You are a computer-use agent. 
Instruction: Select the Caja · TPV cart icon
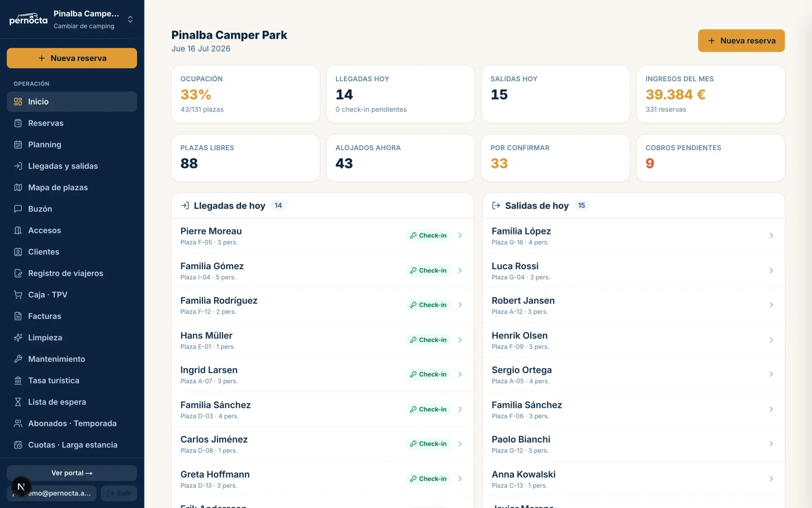click(x=18, y=295)
